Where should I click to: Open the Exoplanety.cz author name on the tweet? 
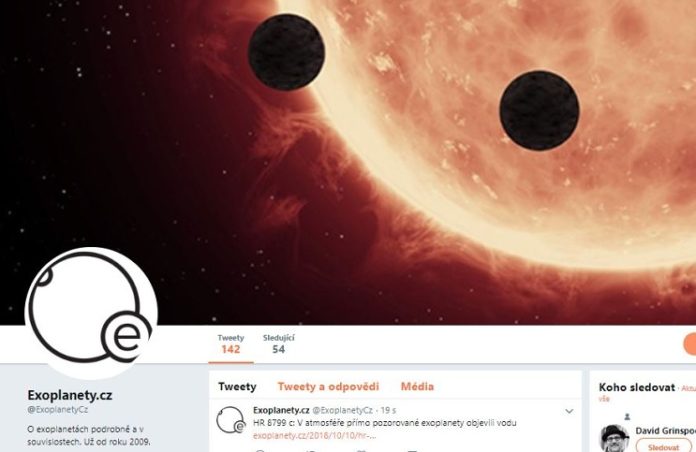pos(281,410)
